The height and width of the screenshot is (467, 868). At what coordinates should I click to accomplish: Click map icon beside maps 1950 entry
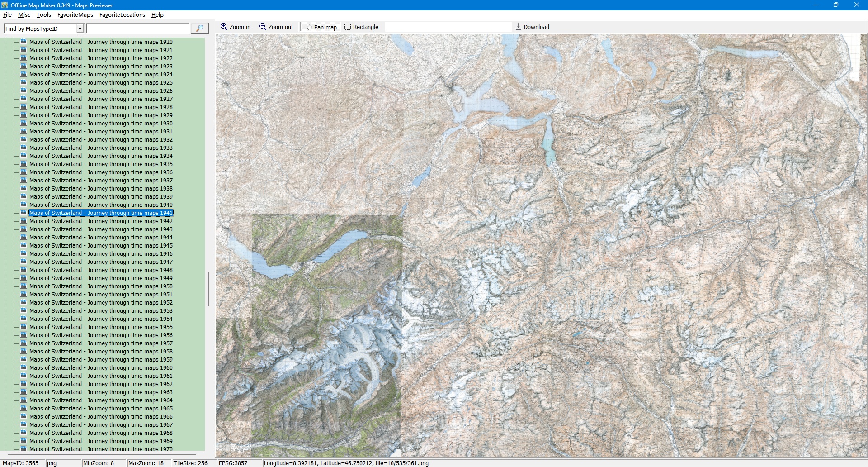point(24,286)
